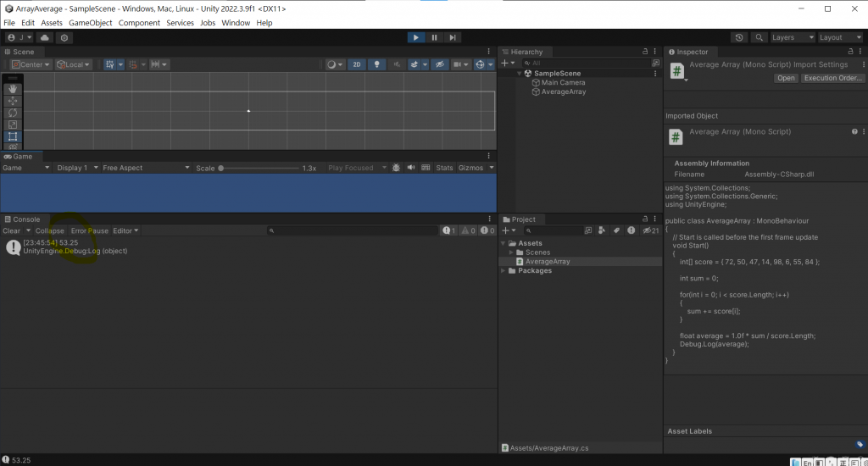Clear the Console with the Clear button
Image resolution: width=868 pixels, height=466 pixels.
12,230
